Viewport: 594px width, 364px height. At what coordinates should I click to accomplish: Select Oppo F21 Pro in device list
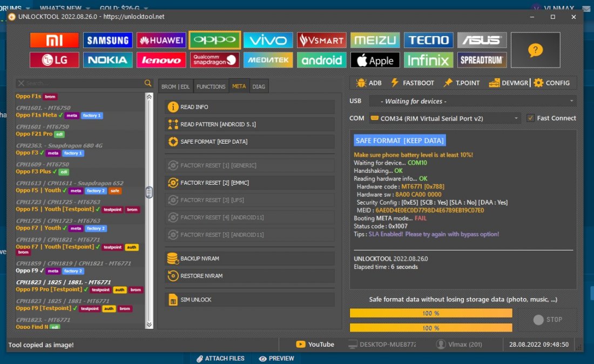[x=34, y=134]
